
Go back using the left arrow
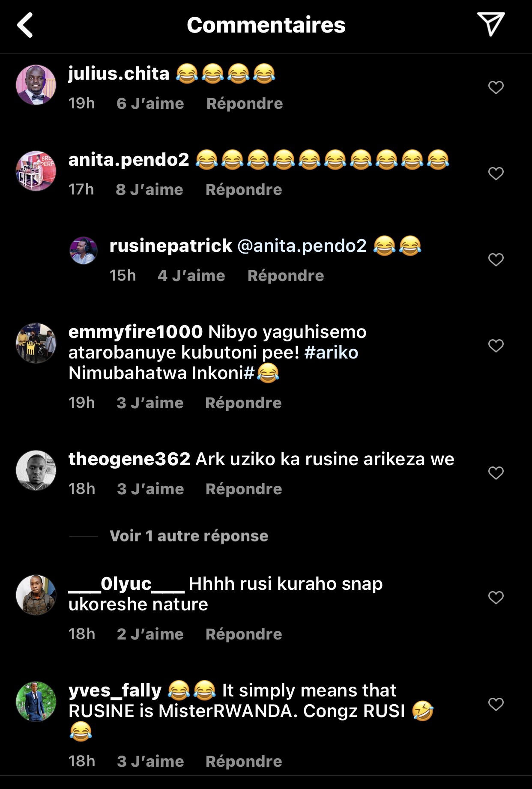click(25, 25)
